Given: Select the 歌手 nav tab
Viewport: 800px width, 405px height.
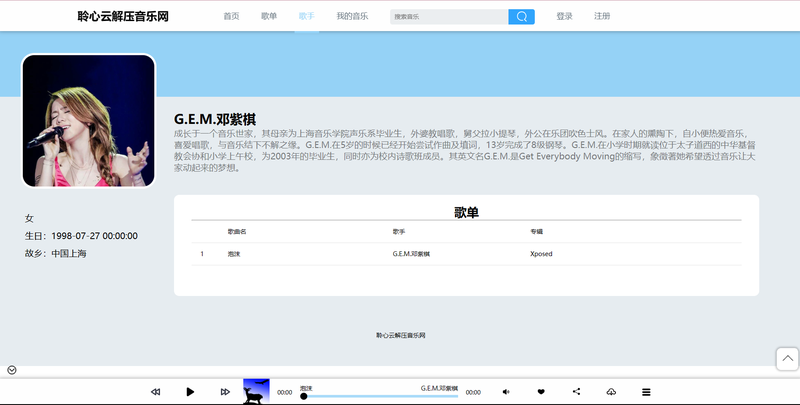Looking at the screenshot, I should 307,16.
